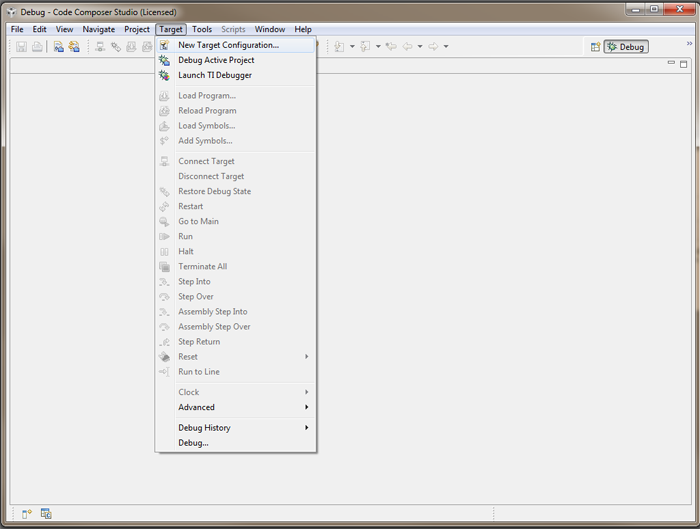Click the fast view icon in status bar
700x529 pixels.
27,514
